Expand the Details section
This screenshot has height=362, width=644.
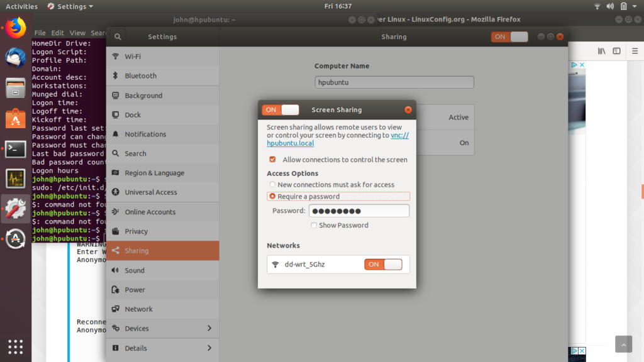click(x=138, y=348)
